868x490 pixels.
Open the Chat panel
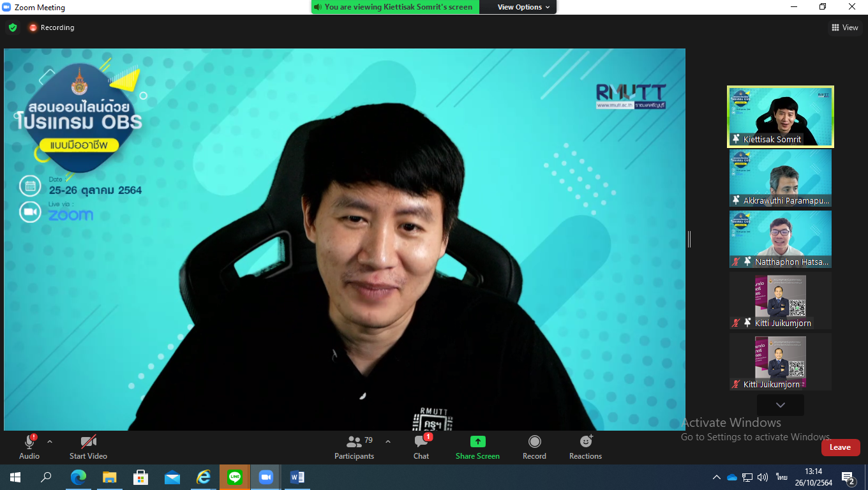(421, 447)
